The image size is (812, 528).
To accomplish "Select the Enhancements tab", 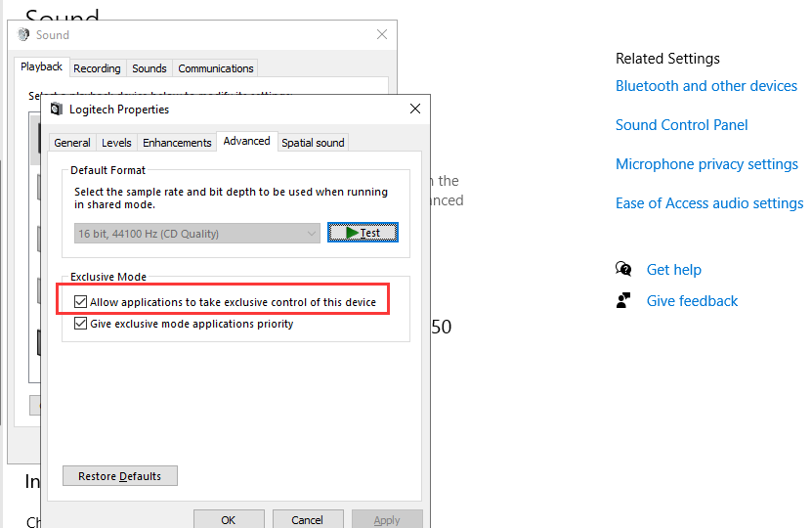I will [x=177, y=143].
